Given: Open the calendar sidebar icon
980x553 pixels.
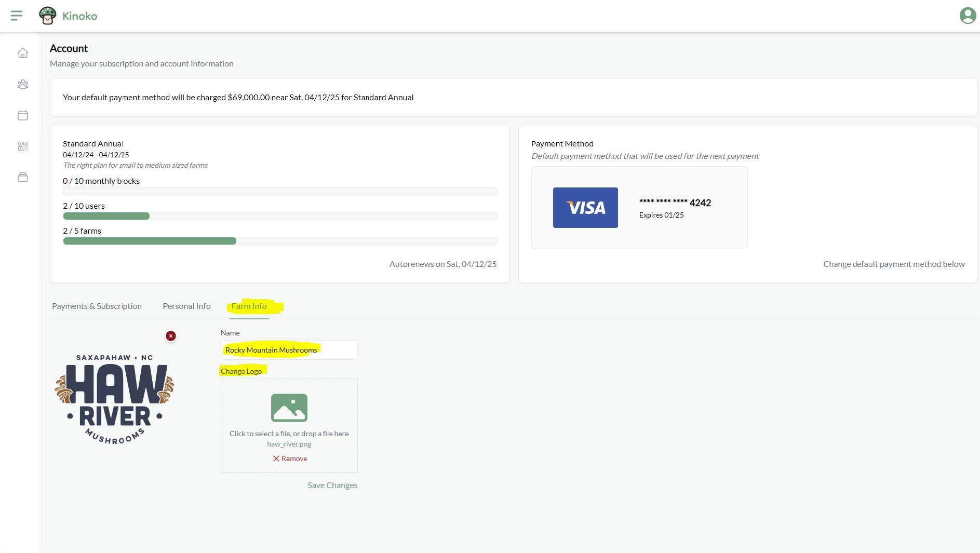Looking at the screenshot, I should [23, 115].
